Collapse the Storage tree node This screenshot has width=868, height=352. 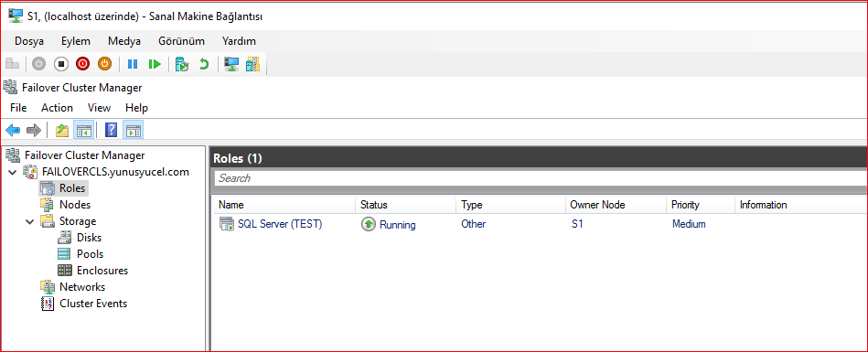click(x=29, y=221)
